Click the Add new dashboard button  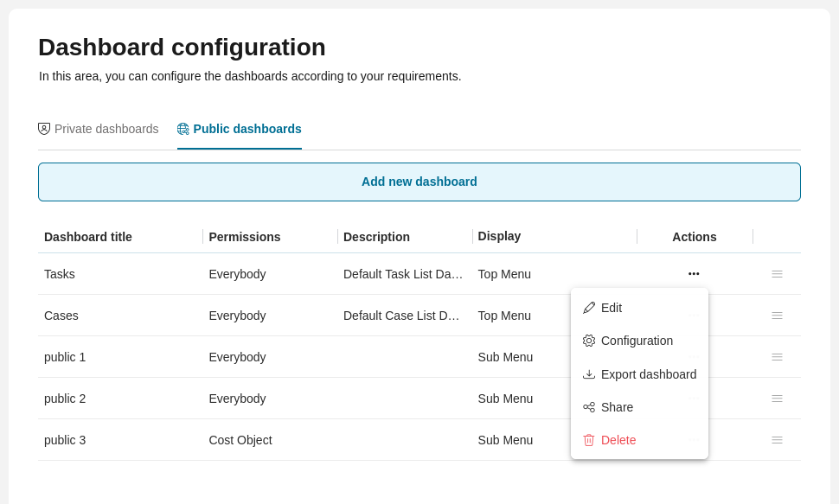coord(419,182)
